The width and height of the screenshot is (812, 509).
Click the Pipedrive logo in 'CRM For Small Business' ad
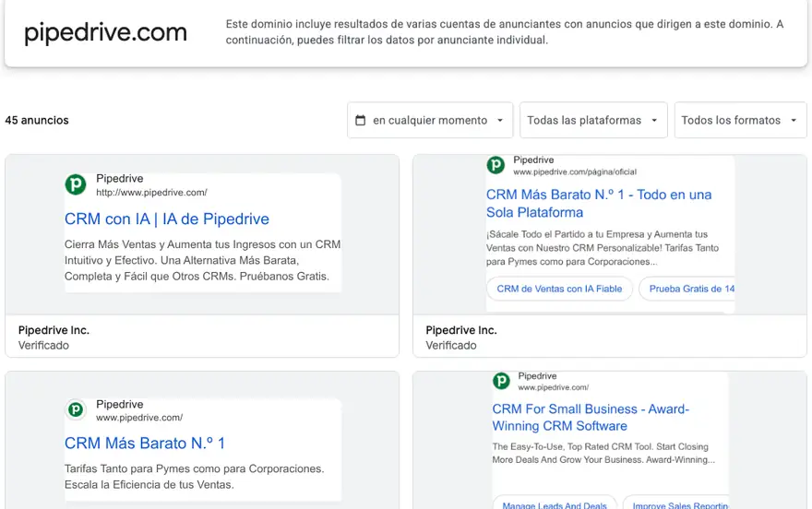pyautogui.click(x=501, y=381)
